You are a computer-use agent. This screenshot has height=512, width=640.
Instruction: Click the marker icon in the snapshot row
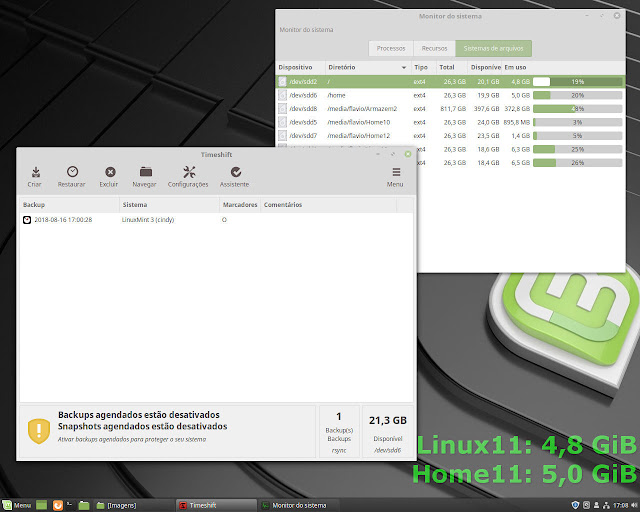pos(224,220)
